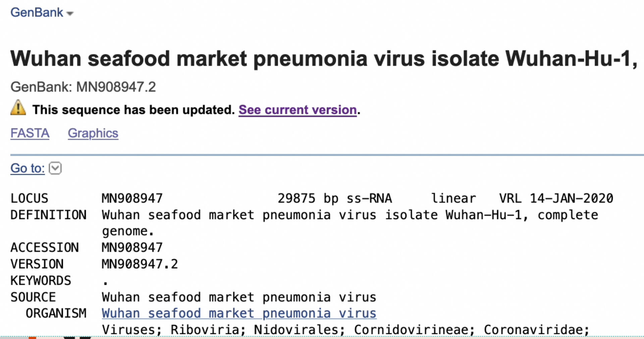
Task: Click the 'Go to:' link
Action: pyautogui.click(x=28, y=168)
